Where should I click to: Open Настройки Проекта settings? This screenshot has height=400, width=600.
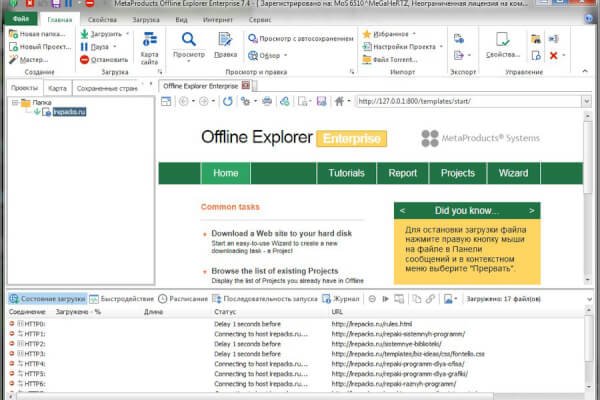tap(399, 47)
